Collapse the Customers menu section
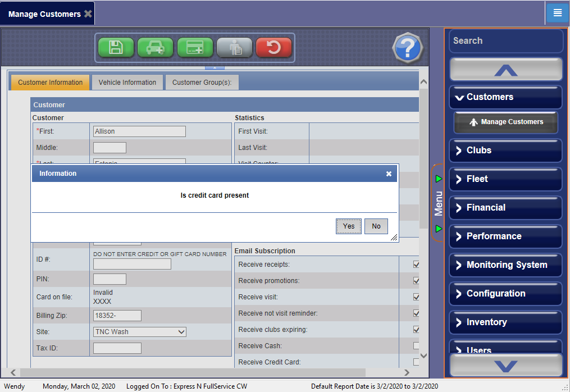Viewport: 570px width, 392px height. coord(505,97)
